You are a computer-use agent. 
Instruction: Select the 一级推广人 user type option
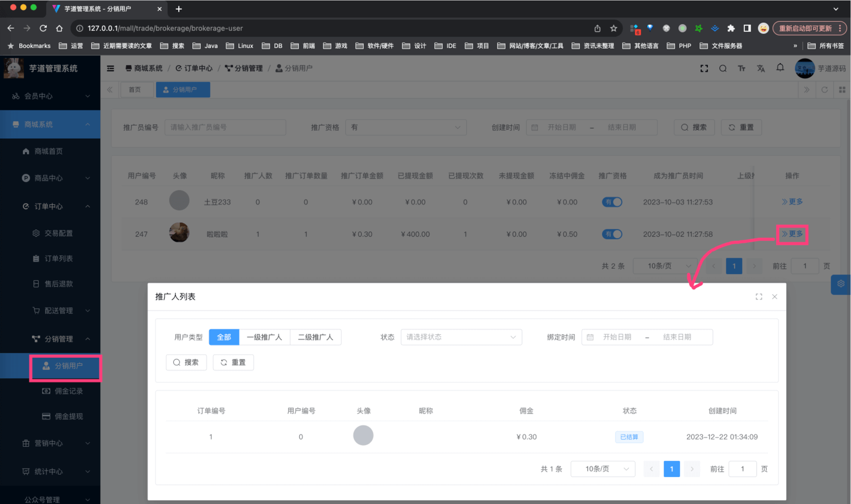[x=265, y=337]
